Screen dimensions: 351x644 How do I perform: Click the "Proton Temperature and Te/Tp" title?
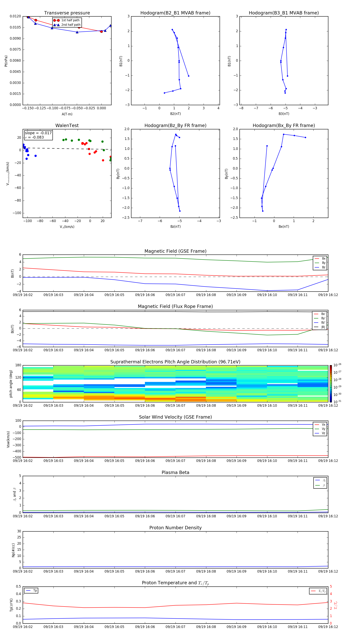[175, 583]
